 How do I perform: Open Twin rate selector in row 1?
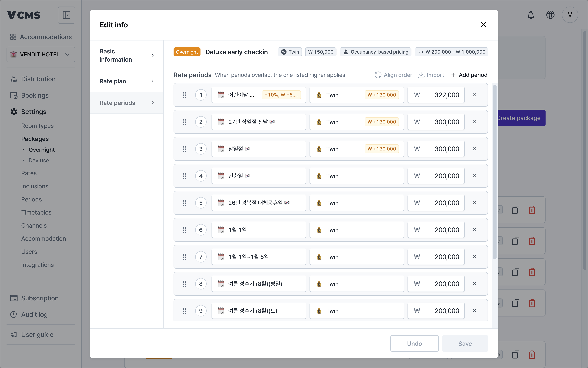(357, 95)
